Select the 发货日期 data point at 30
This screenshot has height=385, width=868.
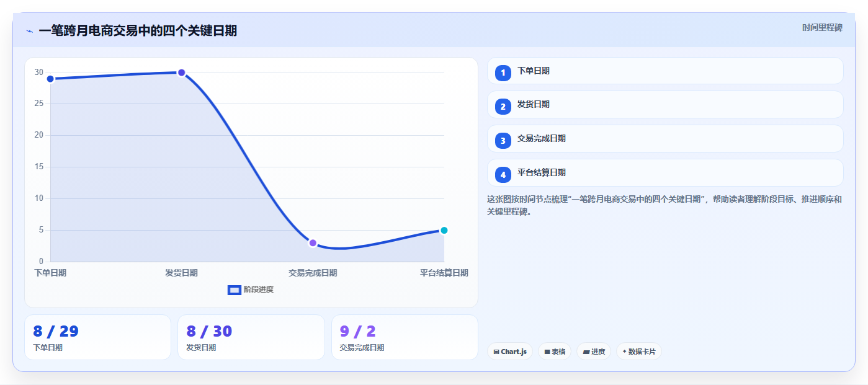click(x=181, y=73)
